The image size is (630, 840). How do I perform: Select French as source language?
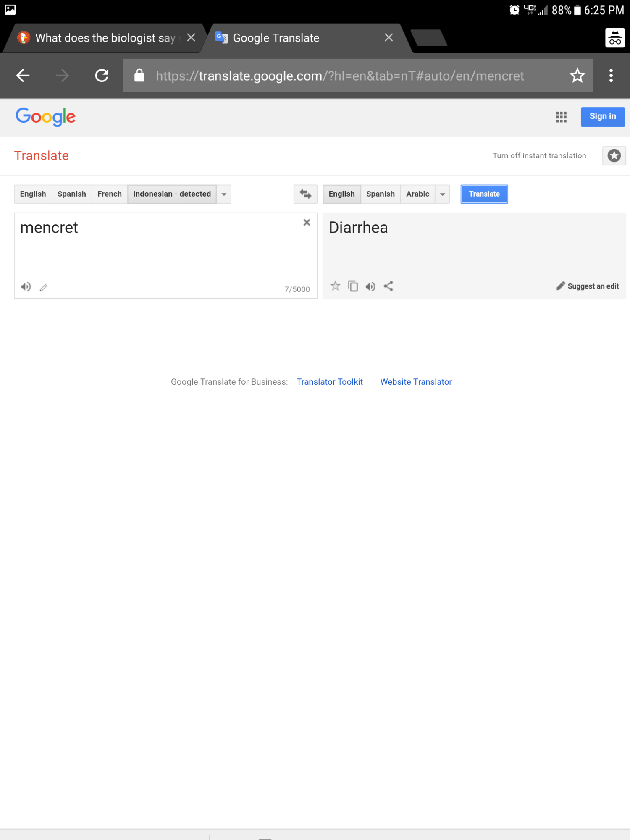(x=110, y=194)
